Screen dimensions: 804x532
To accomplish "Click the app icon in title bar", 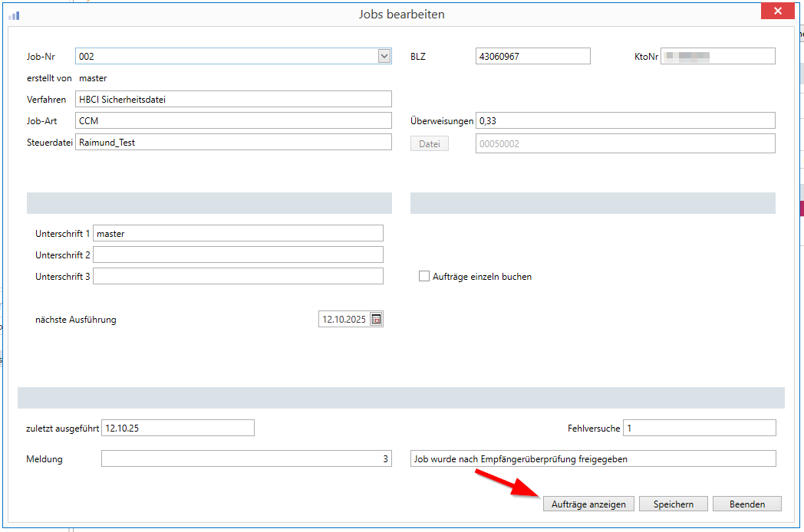I will click(x=14, y=15).
